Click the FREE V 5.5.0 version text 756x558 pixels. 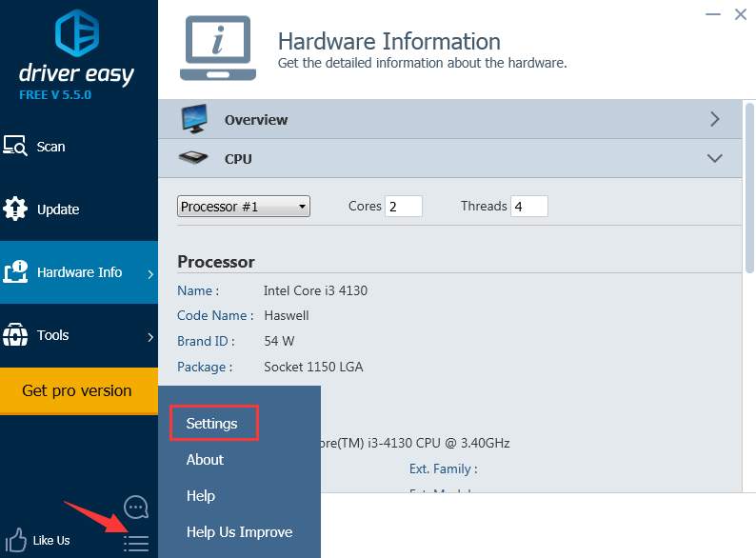55,94
